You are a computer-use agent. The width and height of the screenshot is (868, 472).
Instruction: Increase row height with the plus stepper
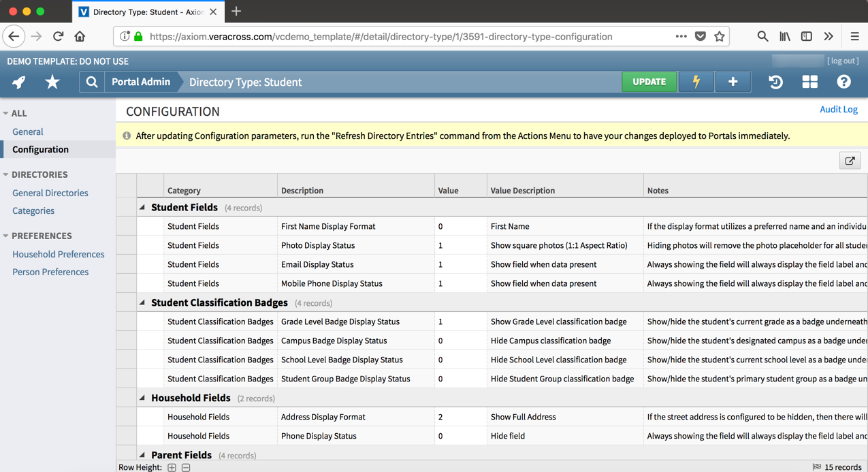172,467
